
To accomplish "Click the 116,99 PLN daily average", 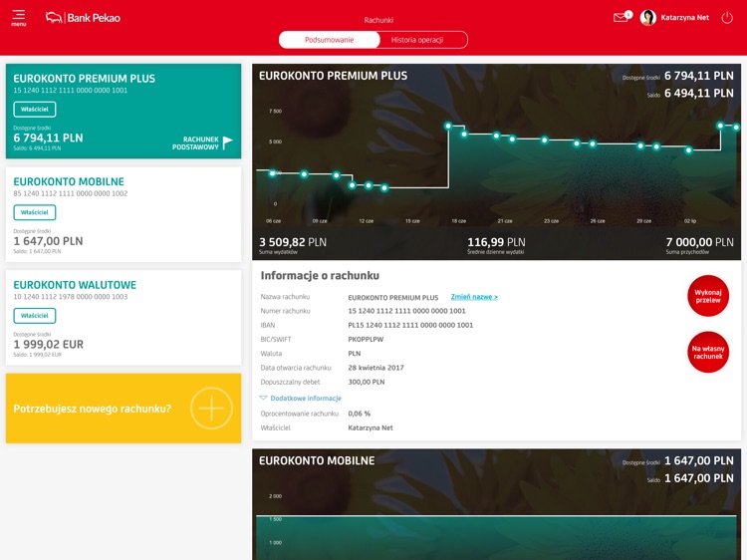I will tap(496, 242).
